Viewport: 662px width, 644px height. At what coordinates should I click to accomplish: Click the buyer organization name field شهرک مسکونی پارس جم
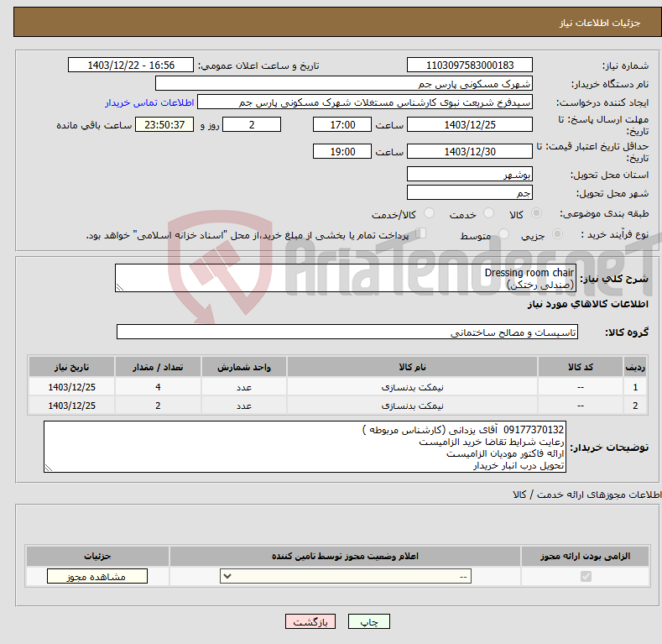tap(344, 84)
